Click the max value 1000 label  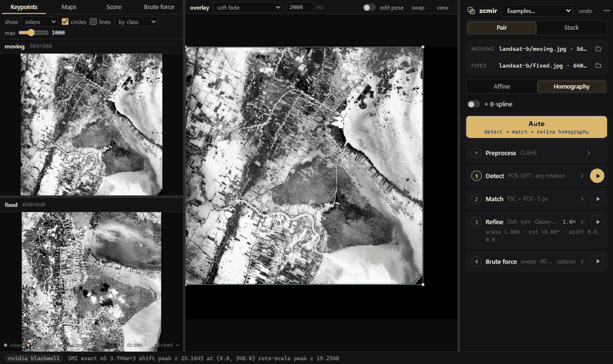pos(58,33)
